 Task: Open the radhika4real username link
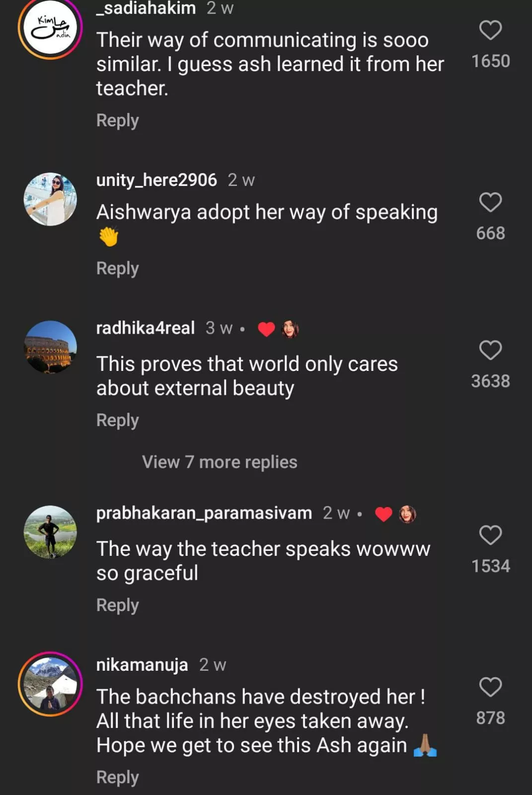pyautogui.click(x=145, y=328)
